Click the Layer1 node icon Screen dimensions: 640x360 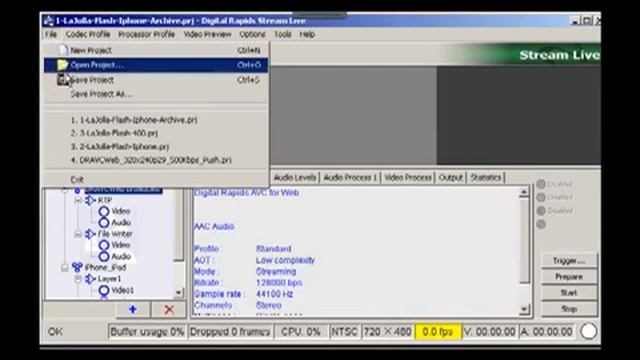pos(90,279)
